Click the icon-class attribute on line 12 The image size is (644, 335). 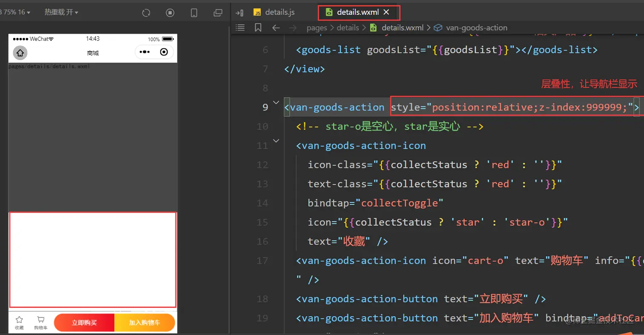[x=435, y=165]
